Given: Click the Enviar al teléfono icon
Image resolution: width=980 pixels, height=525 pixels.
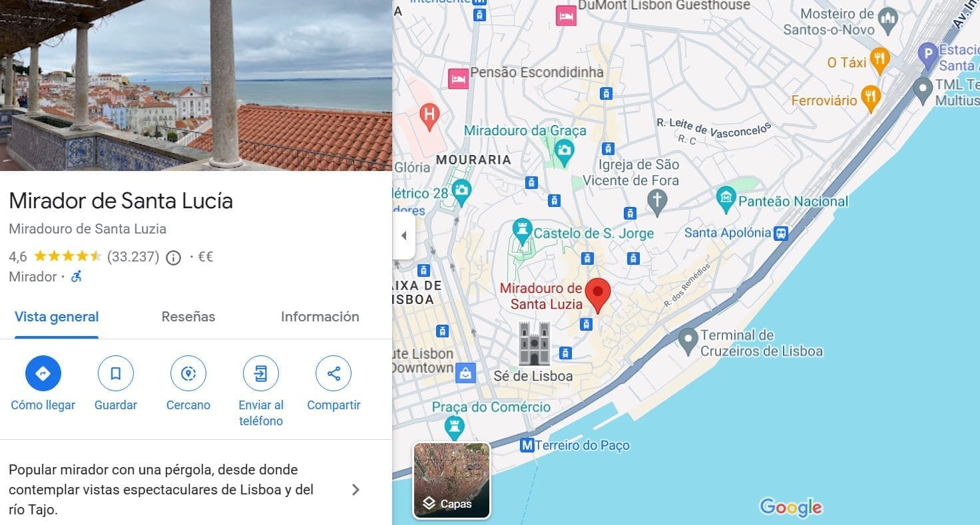Looking at the screenshot, I should point(261,373).
